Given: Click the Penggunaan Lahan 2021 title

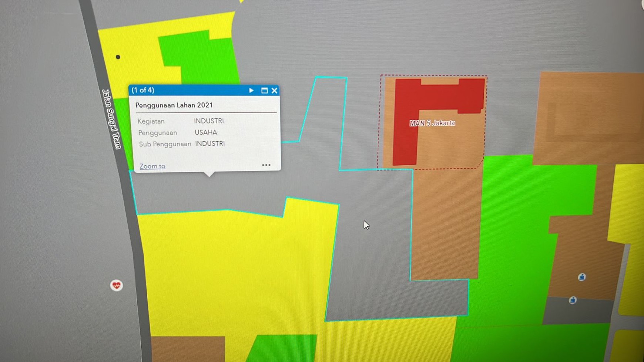Looking at the screenshot, I should coord(174,105).
